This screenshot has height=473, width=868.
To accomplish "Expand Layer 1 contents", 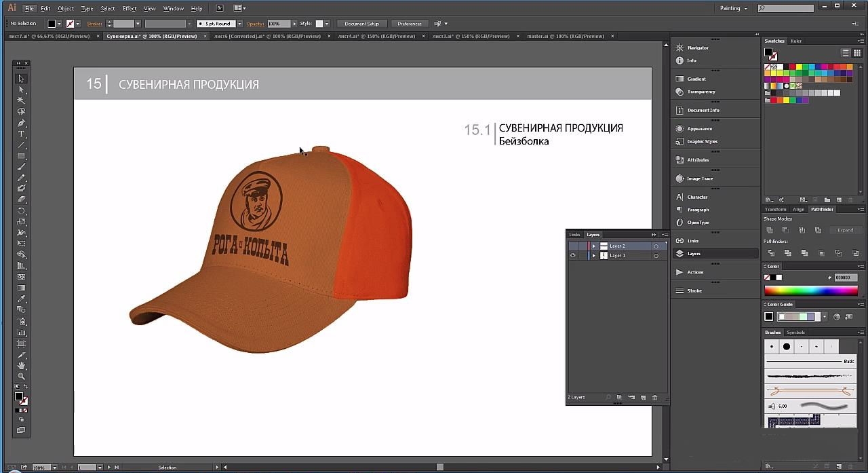I will coord(594,256).
